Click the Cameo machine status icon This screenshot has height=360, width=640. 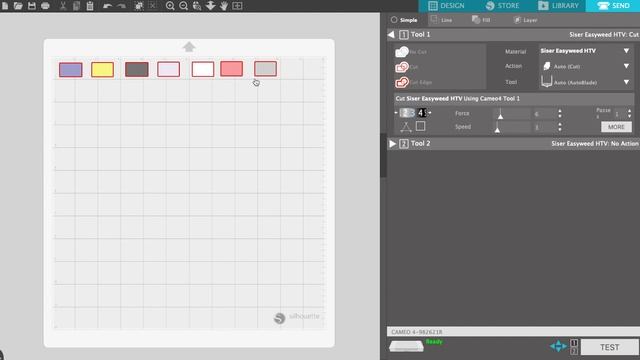[406, 347]
